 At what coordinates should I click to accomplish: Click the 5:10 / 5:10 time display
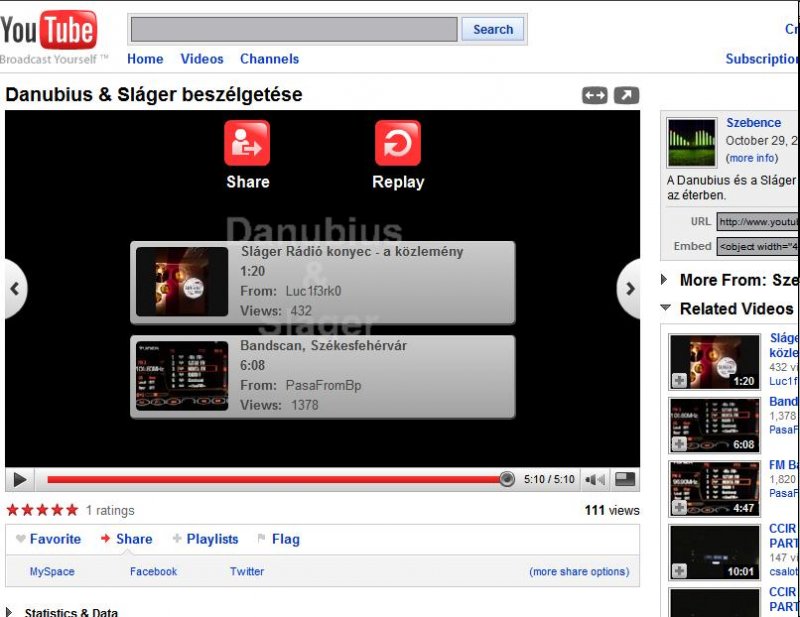[549, 480]
